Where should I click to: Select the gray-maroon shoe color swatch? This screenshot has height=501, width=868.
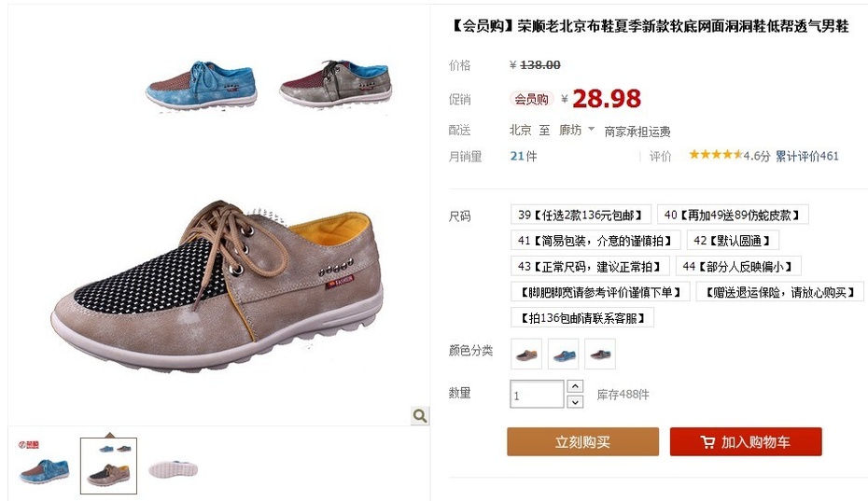pyautogui.click(x=600, y=354)
